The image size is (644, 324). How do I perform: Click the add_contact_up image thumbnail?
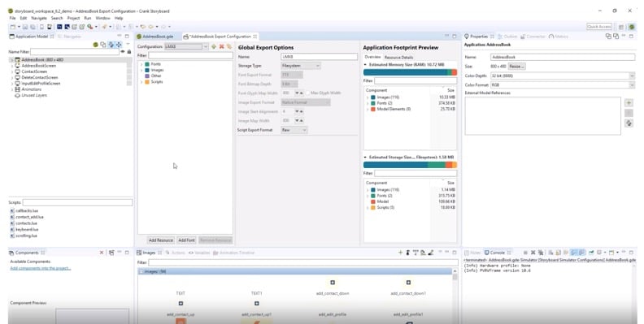(x=181, y=304)
